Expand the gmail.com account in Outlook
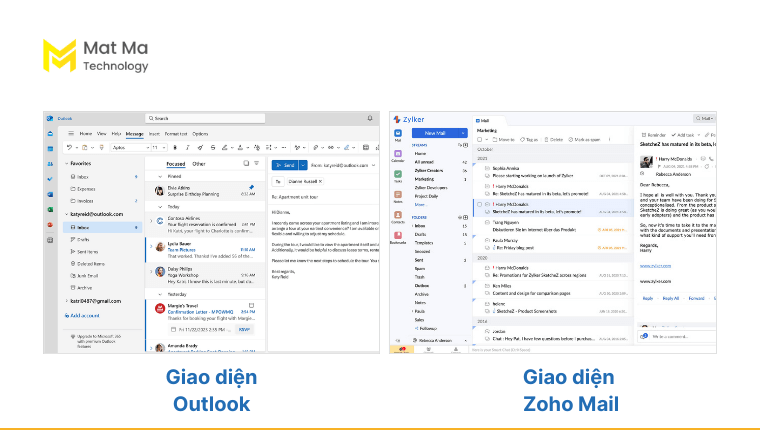The height and width of the screenshot is (430, 760). 66,301
